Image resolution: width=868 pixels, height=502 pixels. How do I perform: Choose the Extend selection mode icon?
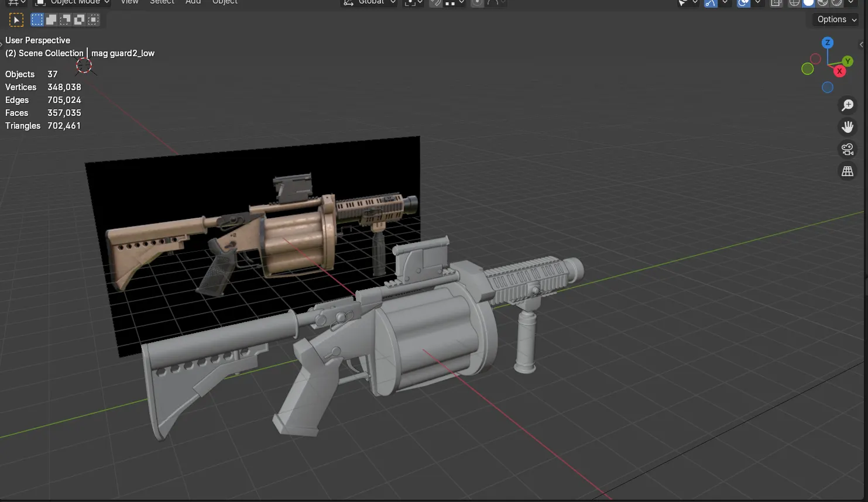52,20
